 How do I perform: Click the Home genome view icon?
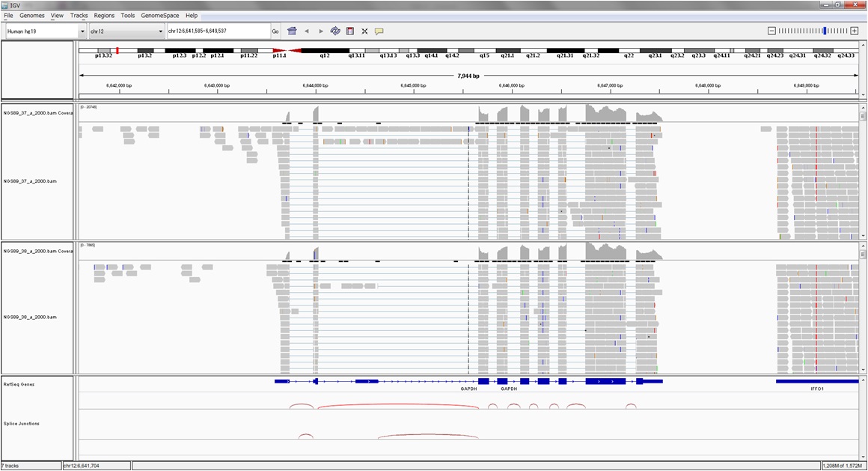[x=292, y=31]
